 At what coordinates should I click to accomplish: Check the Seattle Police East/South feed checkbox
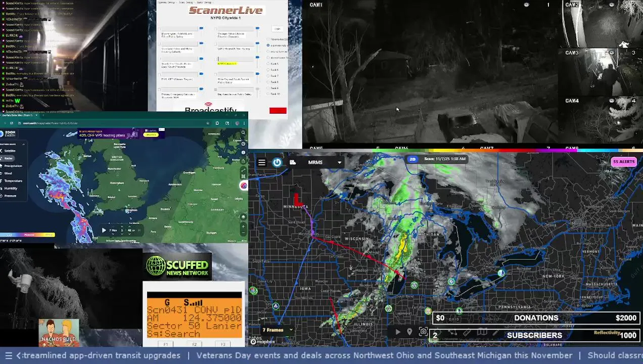(x=159, y=59)
